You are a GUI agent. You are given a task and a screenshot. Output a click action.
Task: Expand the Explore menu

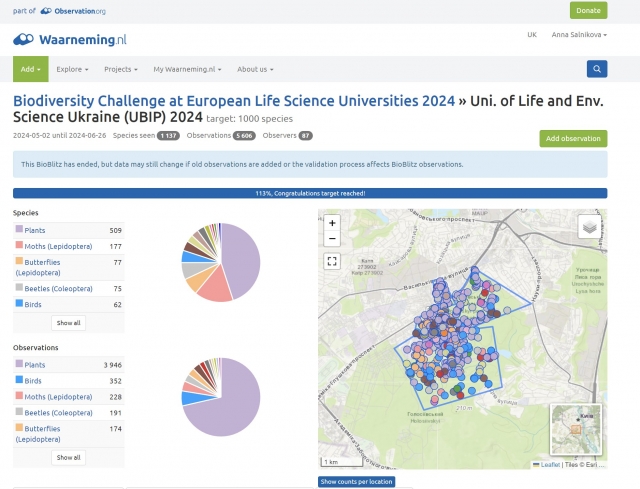[x=72, y=69]
